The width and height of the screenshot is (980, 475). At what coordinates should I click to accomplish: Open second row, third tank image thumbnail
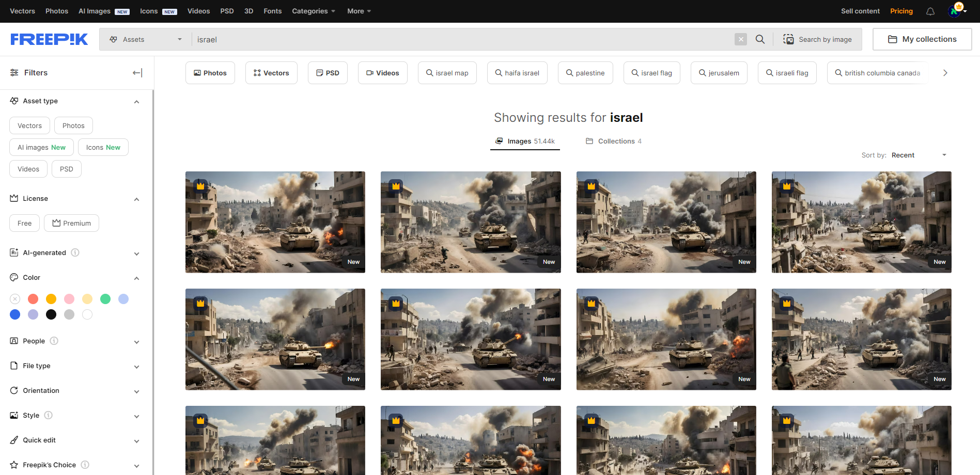(x=666, y=339)
